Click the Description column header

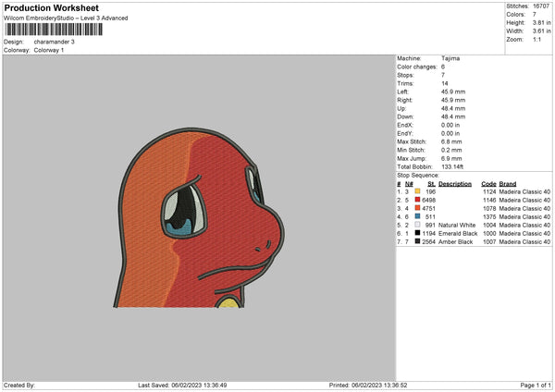[x=455, y=183]
